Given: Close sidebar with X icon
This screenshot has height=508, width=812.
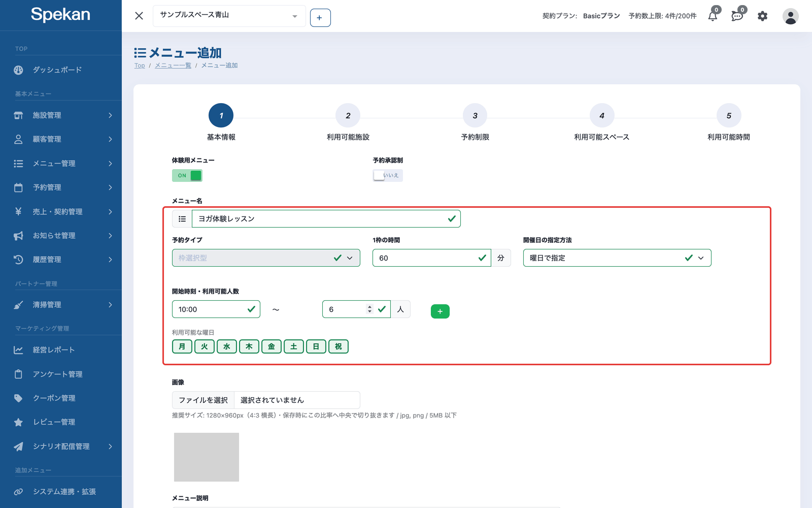Looking at the screenshot, I should click(139, 16).
